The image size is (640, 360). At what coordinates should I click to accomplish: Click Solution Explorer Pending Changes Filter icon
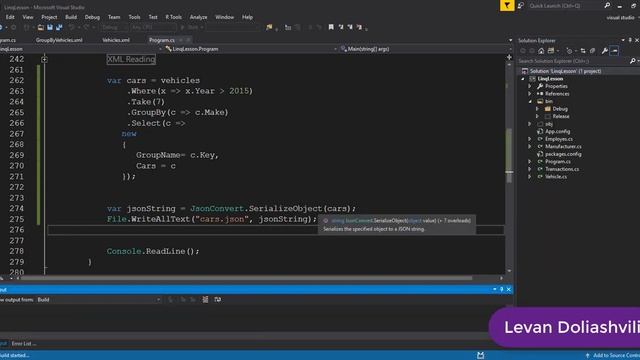click(570, 51)
